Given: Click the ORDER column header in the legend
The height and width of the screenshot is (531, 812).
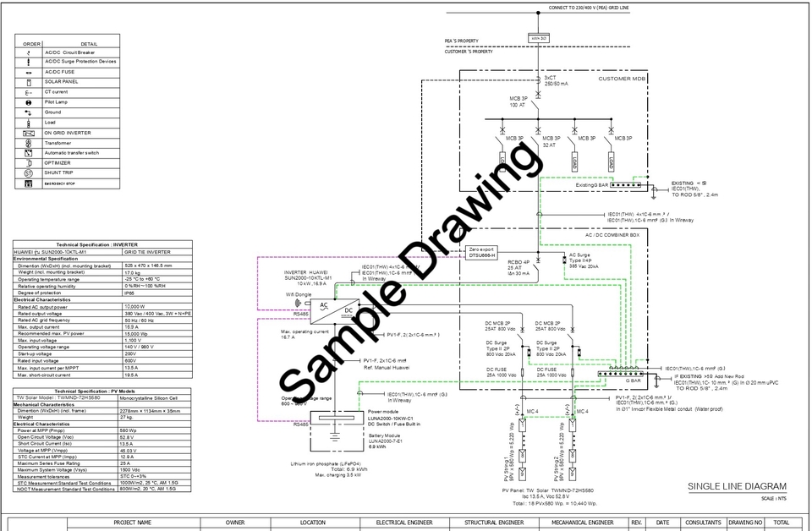Looking at the screenshot, I should [31, 44].
